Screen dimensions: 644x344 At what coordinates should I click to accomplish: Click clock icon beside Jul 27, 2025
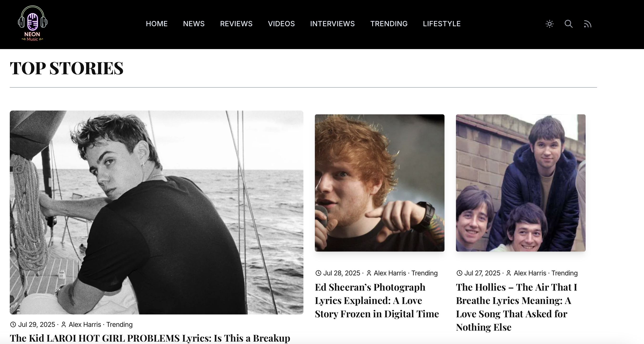[459, 273]
